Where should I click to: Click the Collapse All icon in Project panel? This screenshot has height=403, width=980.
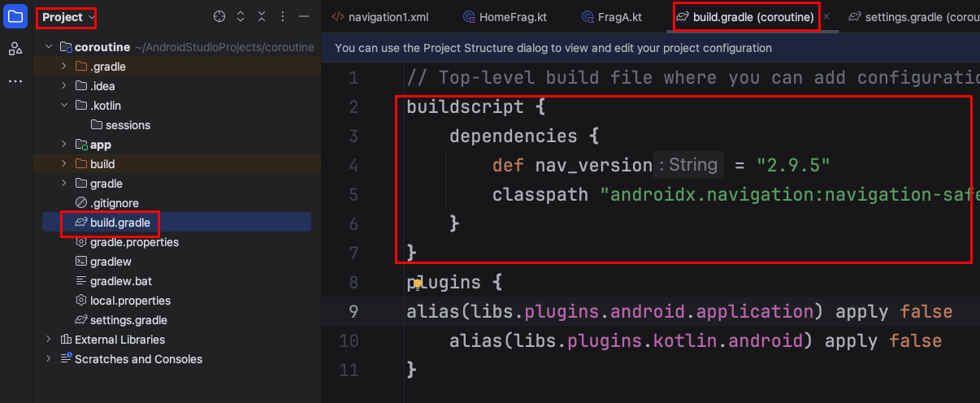click(262, 17)
